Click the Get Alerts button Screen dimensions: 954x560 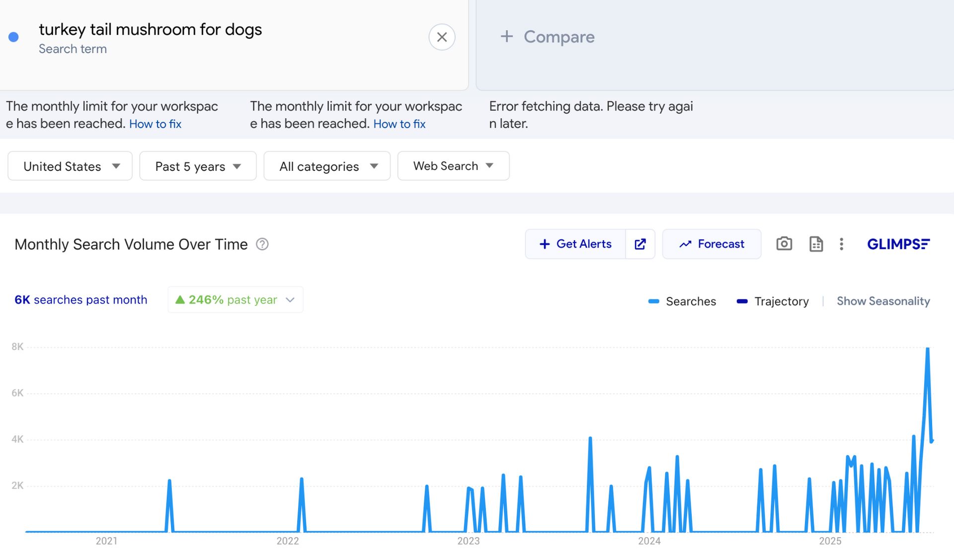click(575, 244)
